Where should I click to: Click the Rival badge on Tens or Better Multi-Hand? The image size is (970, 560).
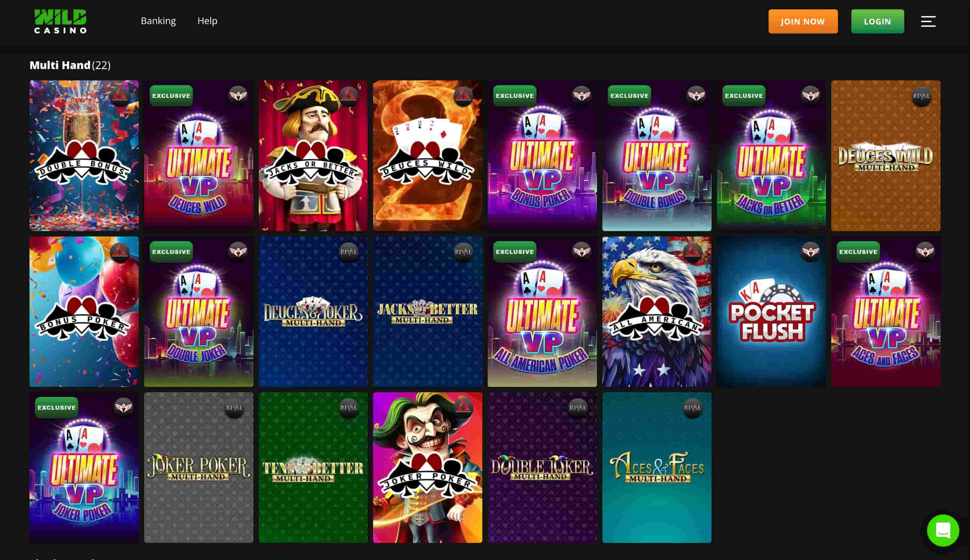coord(349,407)
